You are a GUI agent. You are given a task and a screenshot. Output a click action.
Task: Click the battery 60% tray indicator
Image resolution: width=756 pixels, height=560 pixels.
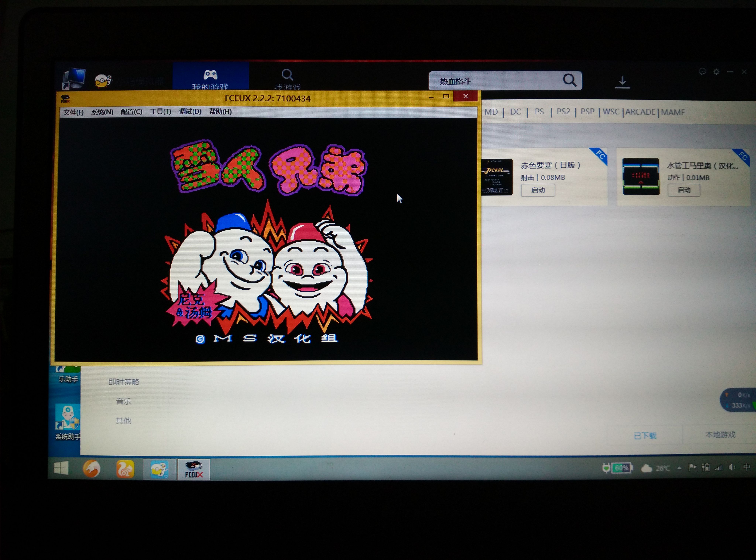point(622,468)
